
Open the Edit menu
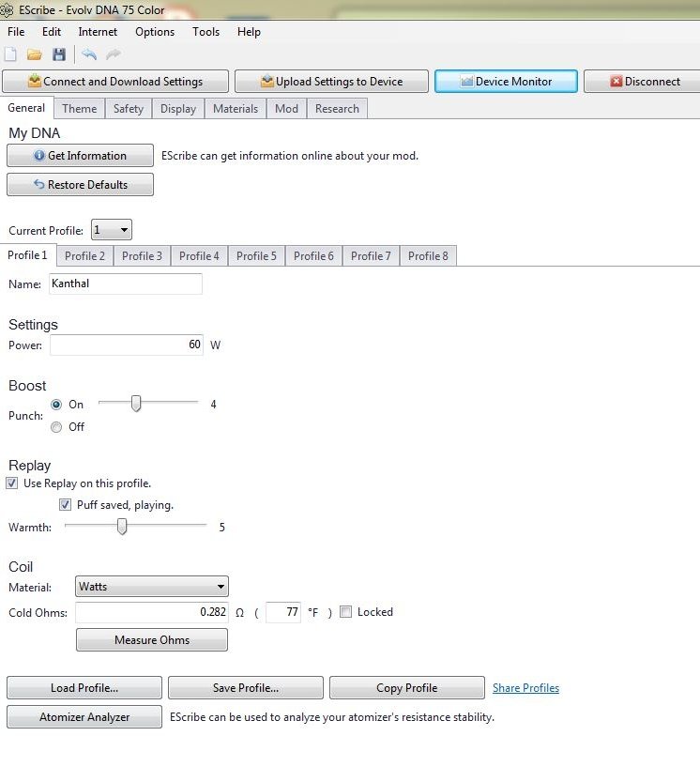click(52, 32)
